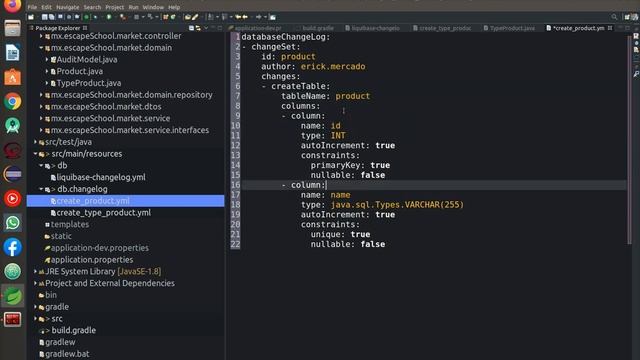This screenshot has width=640, height=360.
Task: Close the *create_product.yml editor tab
Action: click(610, 28)
